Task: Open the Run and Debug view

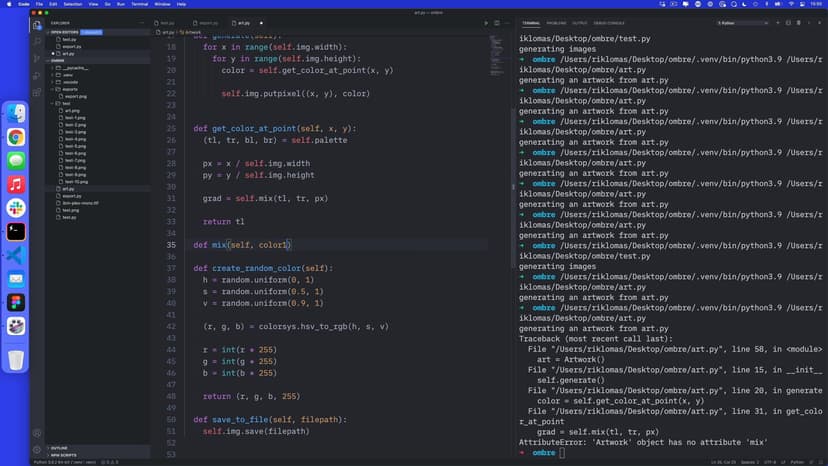Action: pyautogui.click(x=37, y=75)
